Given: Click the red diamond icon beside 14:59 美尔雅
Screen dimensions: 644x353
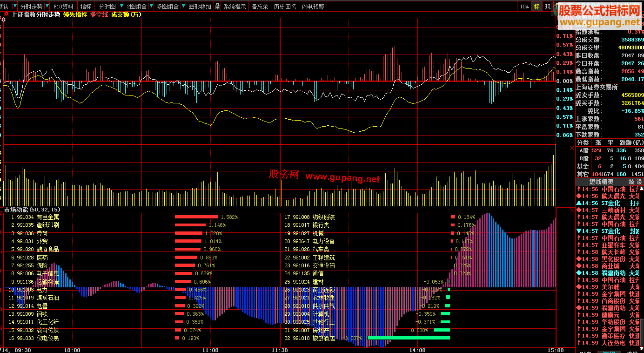Looking at the screenshot, I should click(x=578, y=287).
